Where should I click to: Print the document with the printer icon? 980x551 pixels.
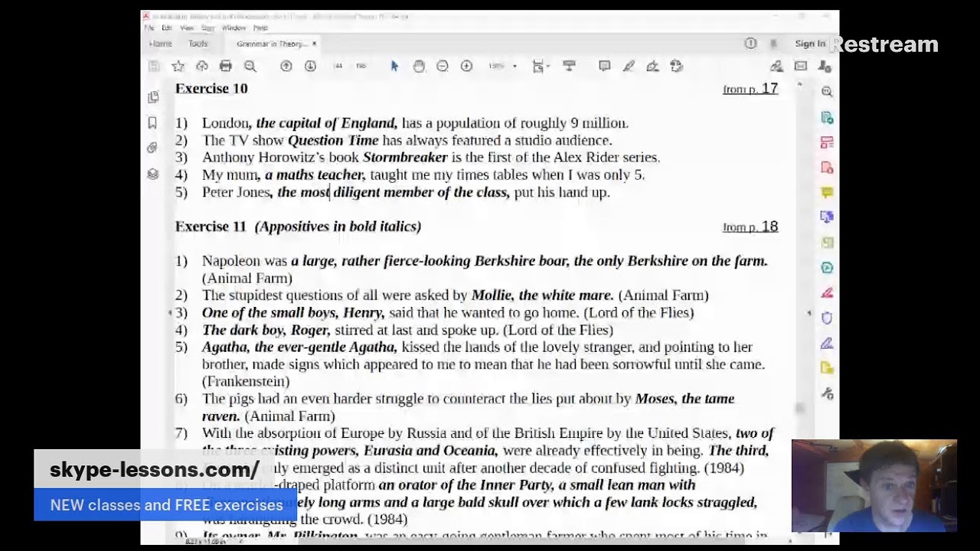pos(226,67)
